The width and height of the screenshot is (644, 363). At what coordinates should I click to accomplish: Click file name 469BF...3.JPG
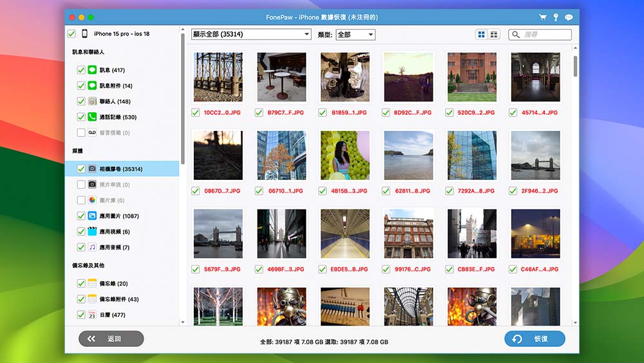(x=286, y=270)
